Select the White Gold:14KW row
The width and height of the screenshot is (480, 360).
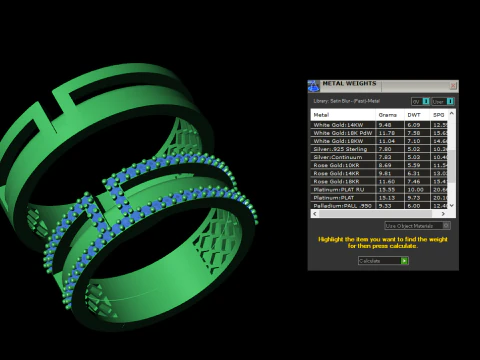point(379,125)
